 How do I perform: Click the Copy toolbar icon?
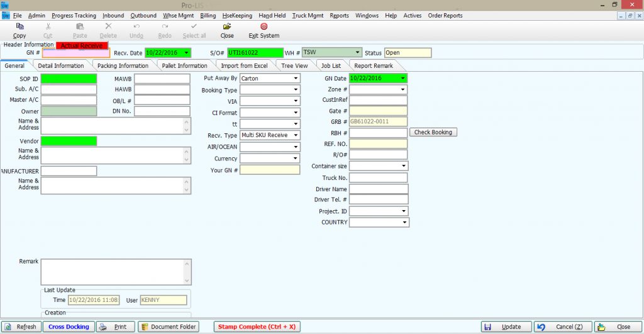(x=19, y=26)
